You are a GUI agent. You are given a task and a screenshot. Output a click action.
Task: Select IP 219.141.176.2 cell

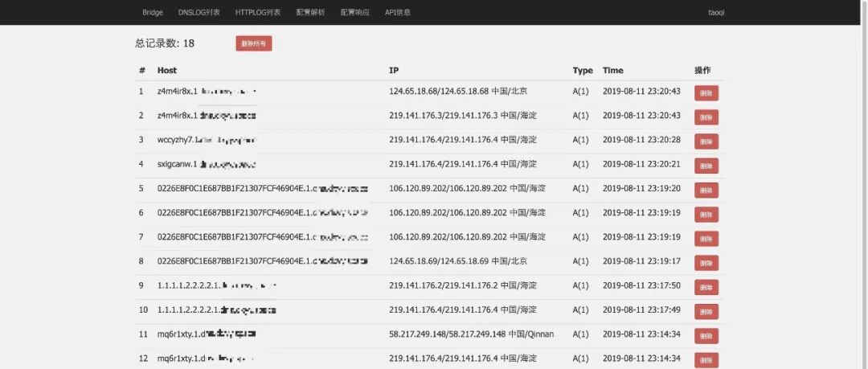click(463, 285)
